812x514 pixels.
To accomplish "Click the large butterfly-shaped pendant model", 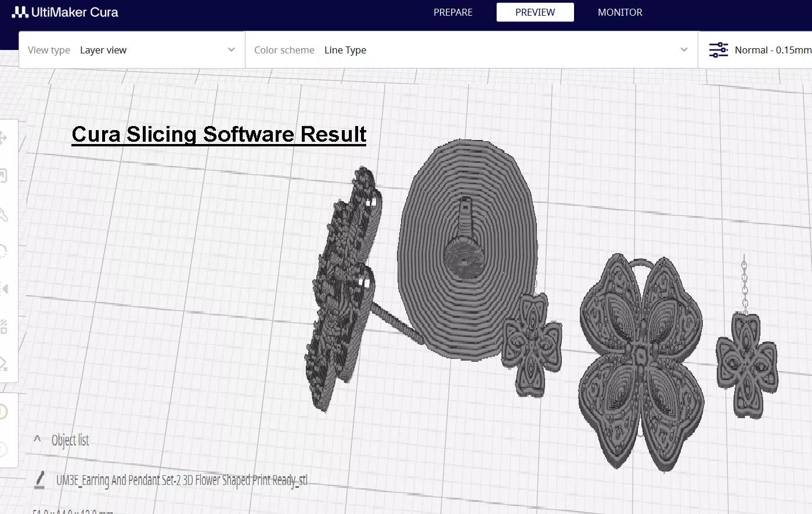I will [641, 362].
